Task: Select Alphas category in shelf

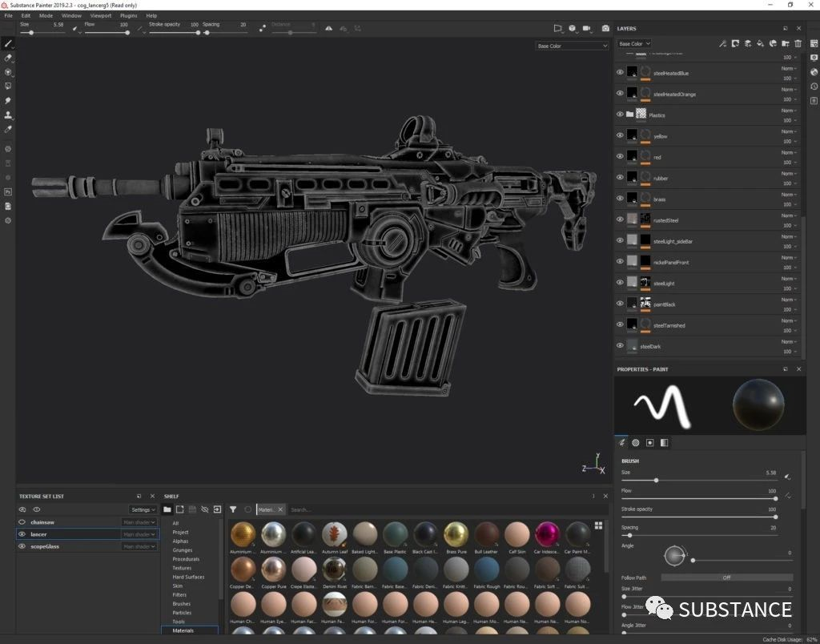Action: click(180, 541)
